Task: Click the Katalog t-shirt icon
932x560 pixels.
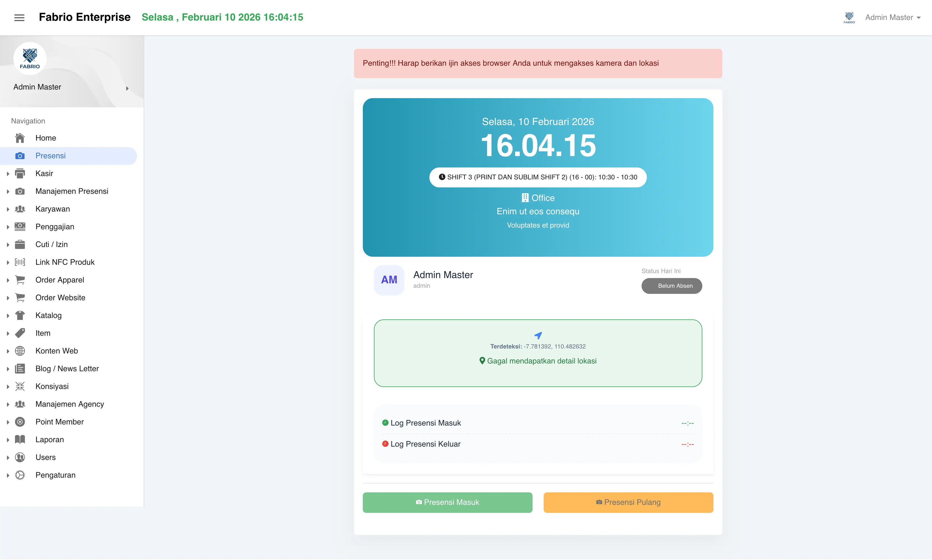Action: coord(20,315)
